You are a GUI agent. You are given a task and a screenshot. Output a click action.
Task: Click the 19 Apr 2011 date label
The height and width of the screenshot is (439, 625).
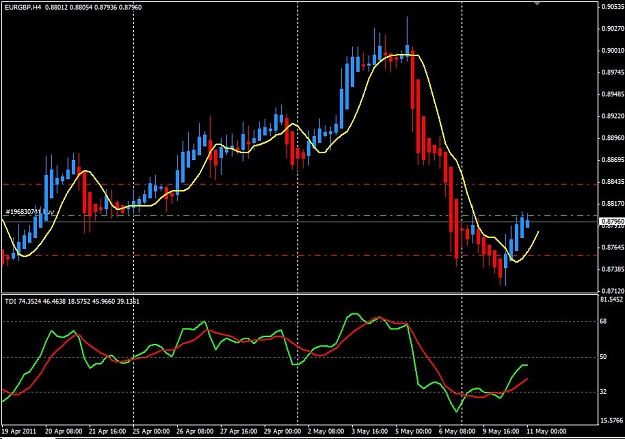[x=19, y=431]
